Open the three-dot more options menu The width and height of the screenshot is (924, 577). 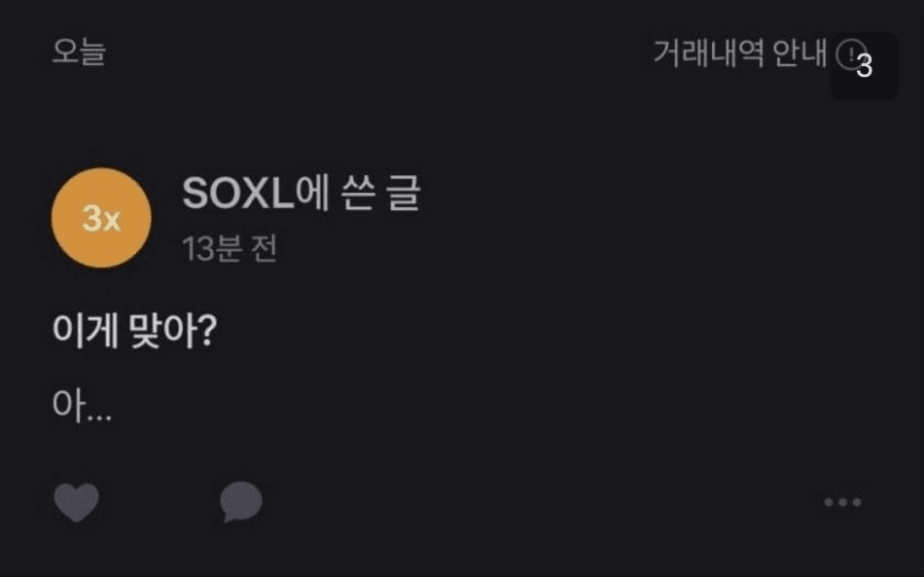pos(842,502)
